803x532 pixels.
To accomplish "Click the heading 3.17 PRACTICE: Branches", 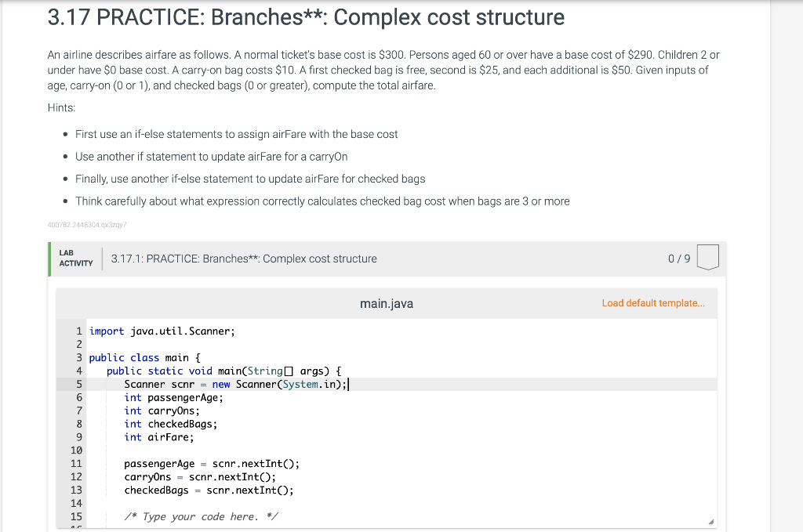I will [304, 17].
